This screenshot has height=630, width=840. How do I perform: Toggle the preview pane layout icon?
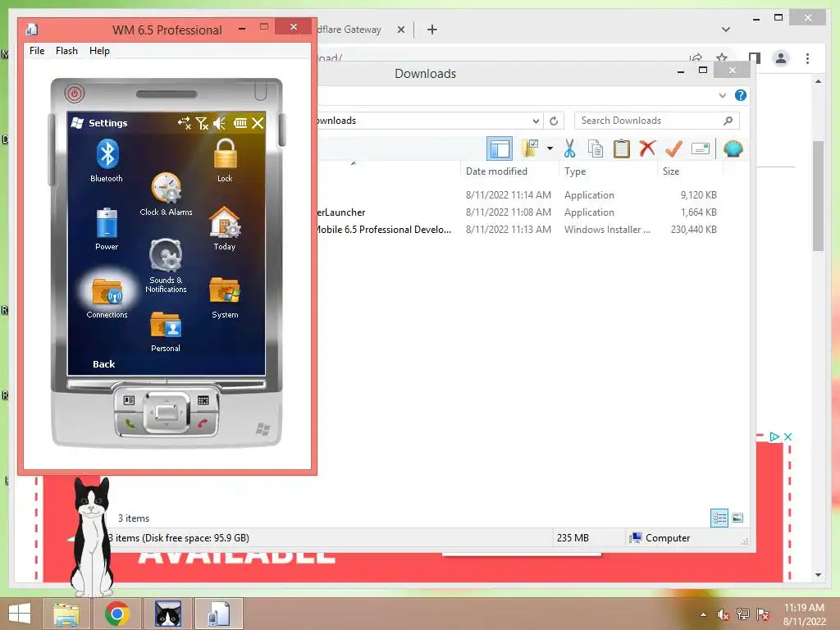pos(500,148)
